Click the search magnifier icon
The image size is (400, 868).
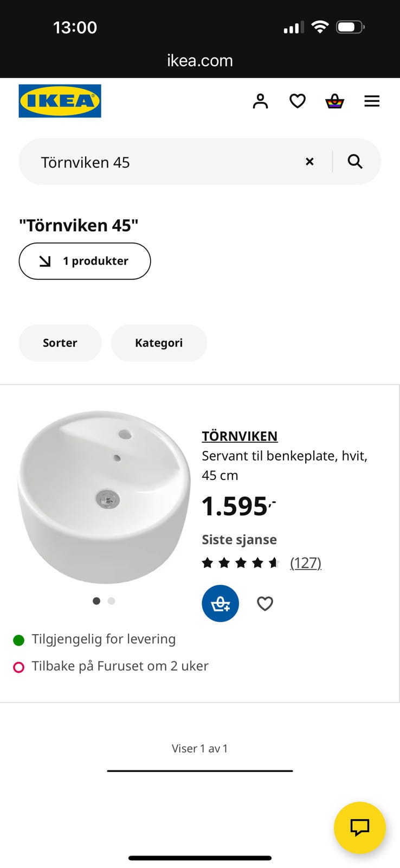[x=355, y=162]
